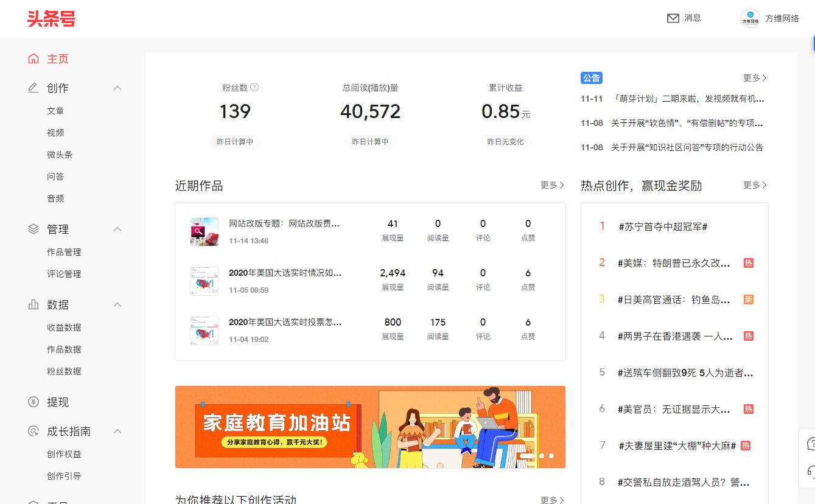Go to 收益数据 in sidebar
815x504 pixels.
click(64, 327)
